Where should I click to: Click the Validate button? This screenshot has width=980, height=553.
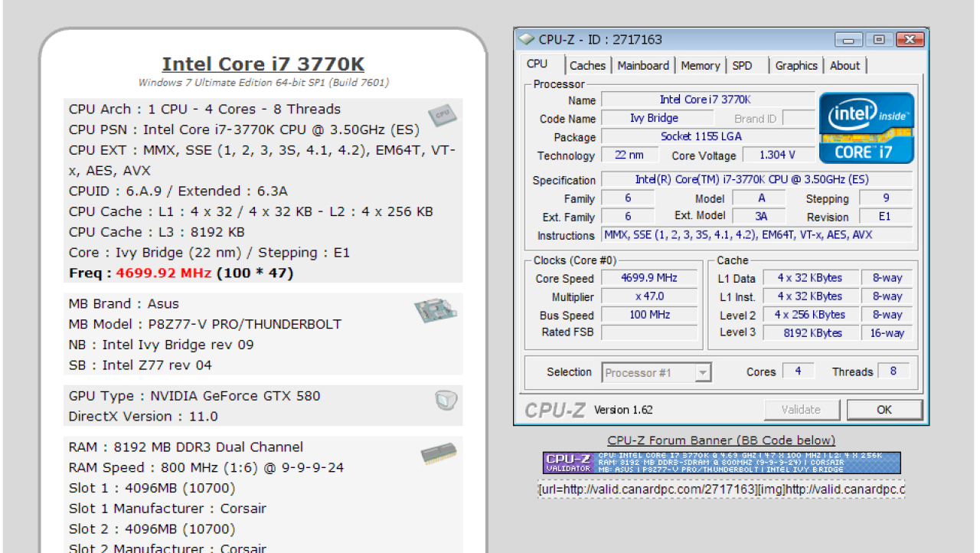pyautogui.click(x=801, y=410)
